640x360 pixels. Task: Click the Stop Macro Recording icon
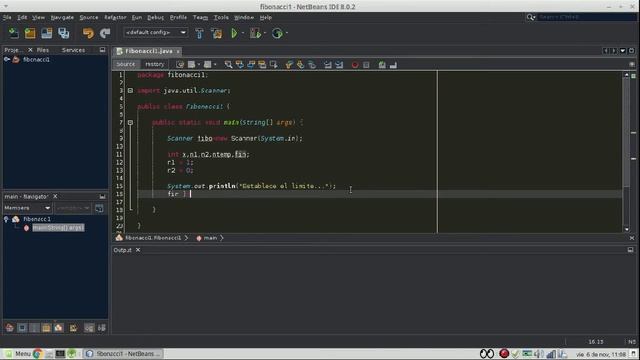click(x=366, y=64)
